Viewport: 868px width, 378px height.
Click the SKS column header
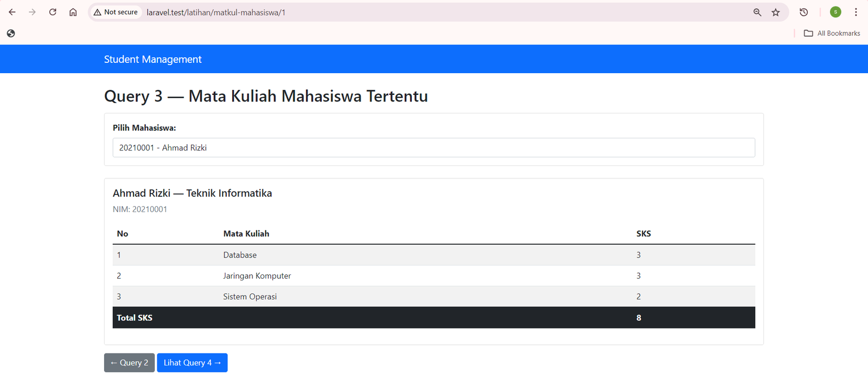(643, 234)
